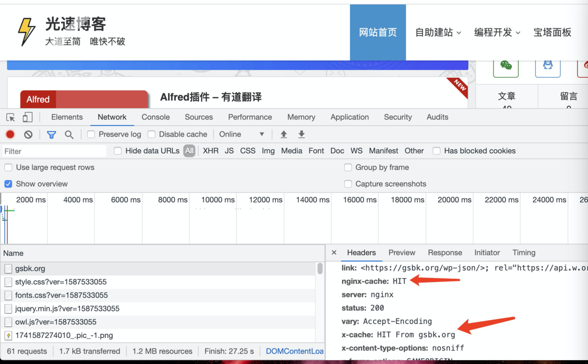Export HAR file with download arrow icon
This screenshot has width=588, height=364.
click(302, 134)
